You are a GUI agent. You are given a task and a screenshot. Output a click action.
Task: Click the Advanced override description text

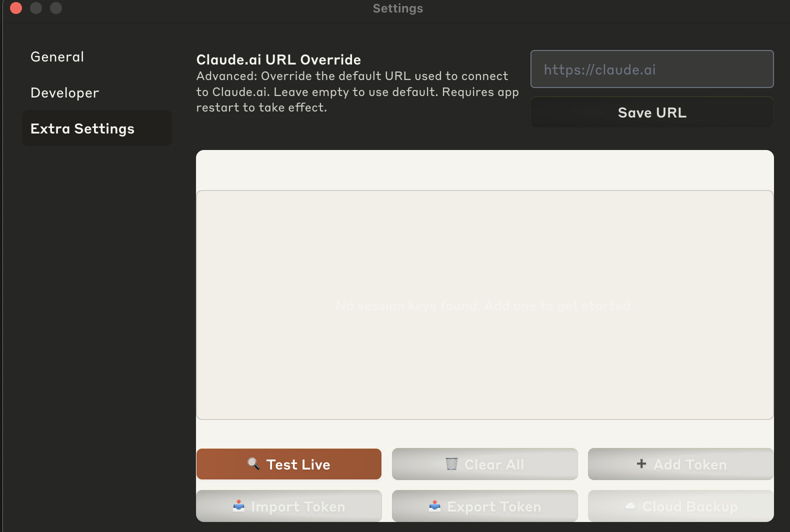[357, 92]
